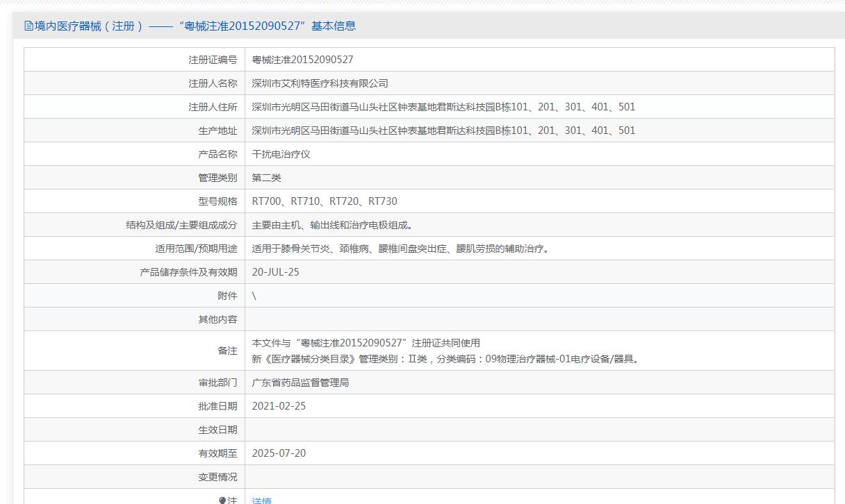845x504 pixels.
Task: Click the 注册人名称 label
Action: click(x=213, y=83)
